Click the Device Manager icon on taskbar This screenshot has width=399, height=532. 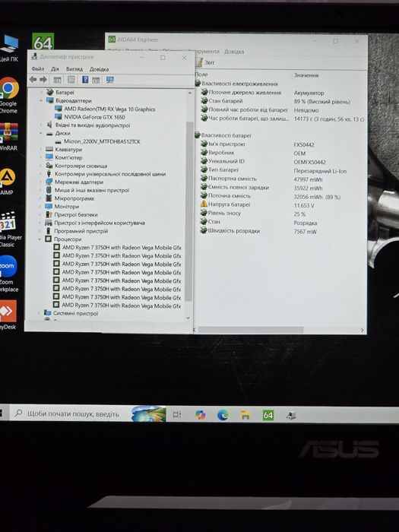pyautogui.click(x=291, y=415)
